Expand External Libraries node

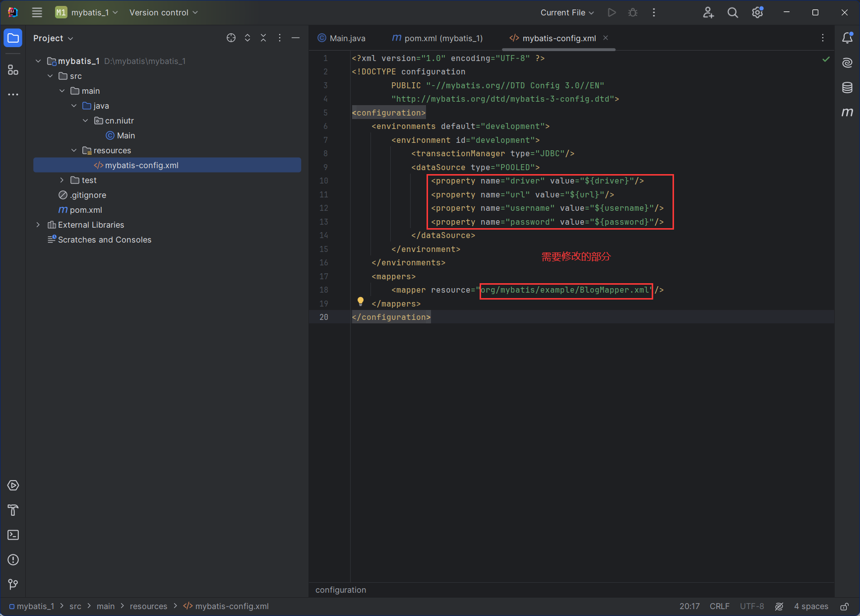tap(38, 225)
